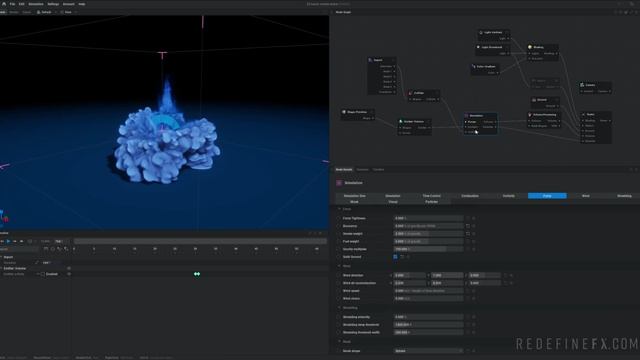Click the Wind direction Y value field
The image size is (640, 360).
click(447, 275)
